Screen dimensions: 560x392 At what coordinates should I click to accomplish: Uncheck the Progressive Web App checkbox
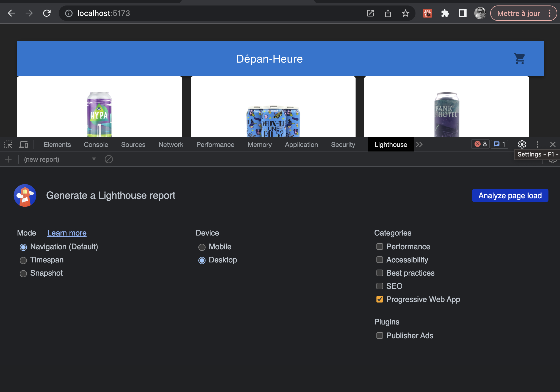(x=379, y=299)
